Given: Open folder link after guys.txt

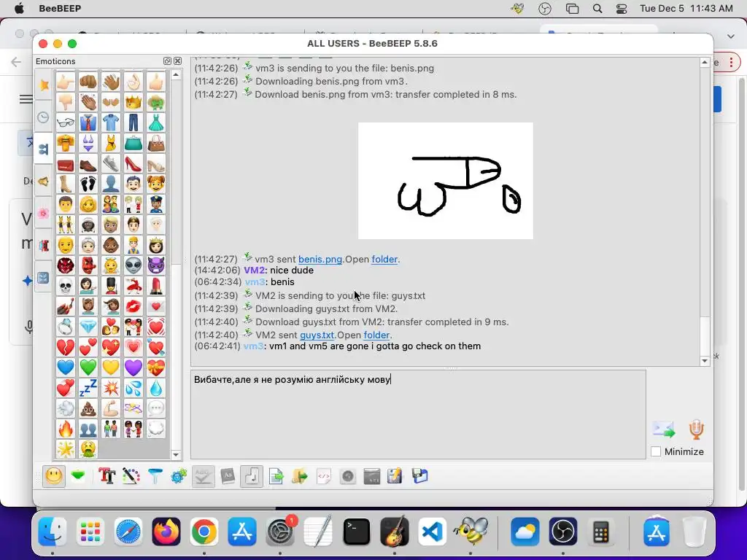Looking at the screenshot, I should (376, 335).
